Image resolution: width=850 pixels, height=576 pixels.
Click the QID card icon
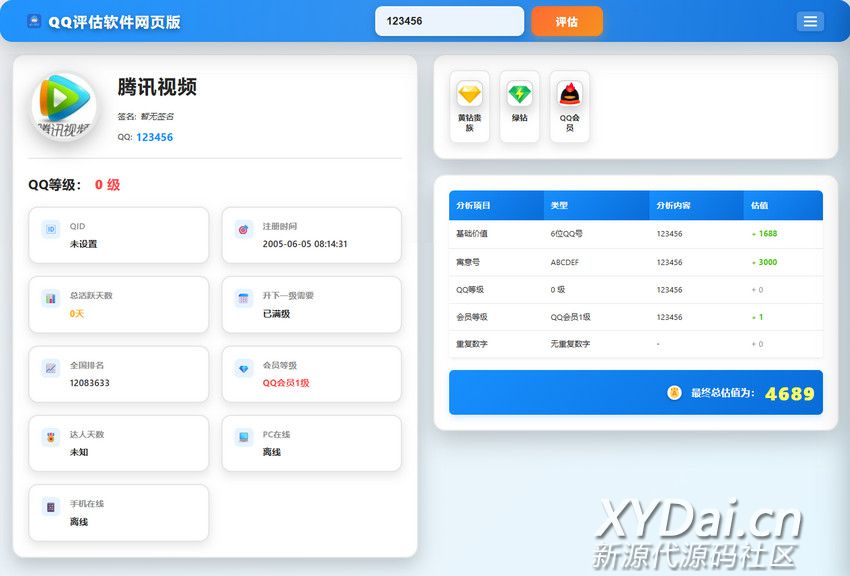coord(51,229)
